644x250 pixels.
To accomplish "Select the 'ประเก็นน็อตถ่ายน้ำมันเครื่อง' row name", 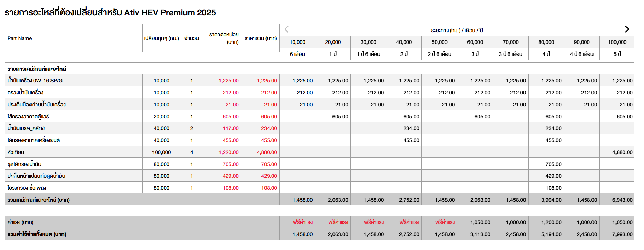I will point(36,105).
